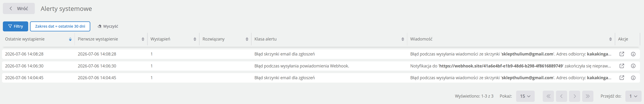Viewport: 644px width, 104px height.
Task: Open external link for Webhook alert row
Action: click(x=622, y=66)
